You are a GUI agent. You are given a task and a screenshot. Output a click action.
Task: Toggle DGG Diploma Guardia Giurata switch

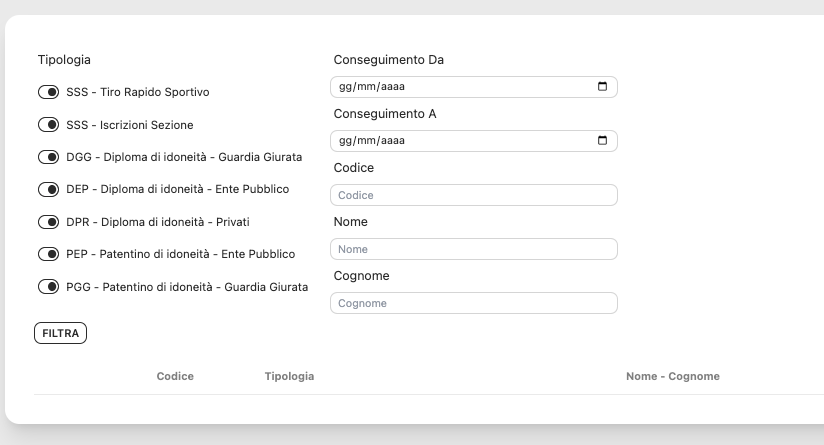point(48,157)
